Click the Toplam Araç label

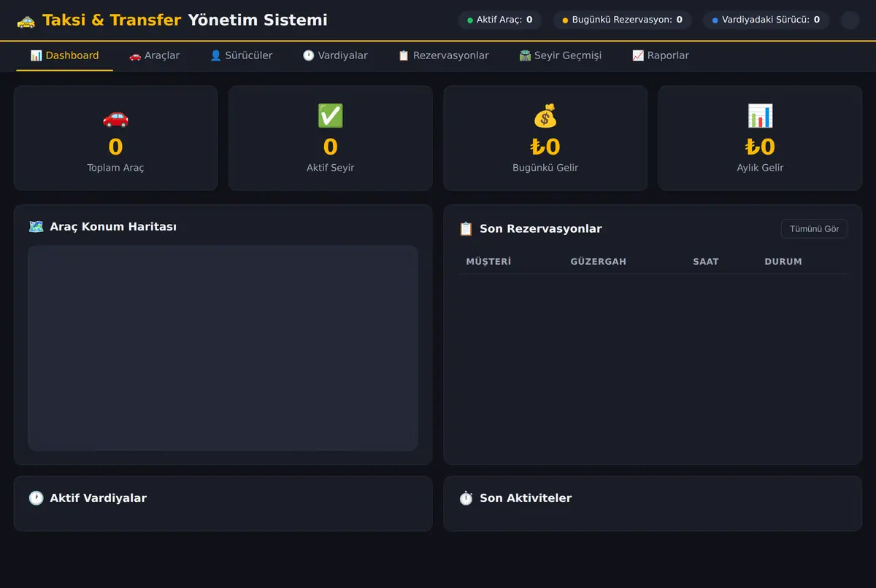[x=115, y=168]
